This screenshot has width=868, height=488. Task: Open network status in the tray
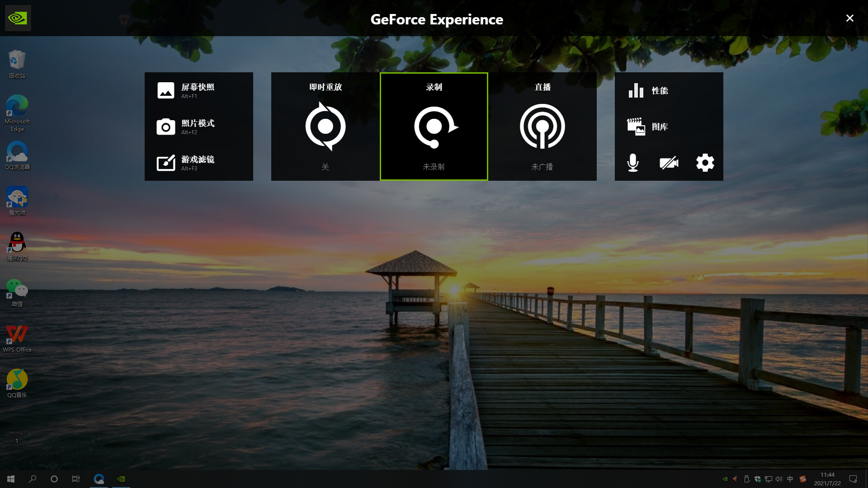[x=769, y=479]
